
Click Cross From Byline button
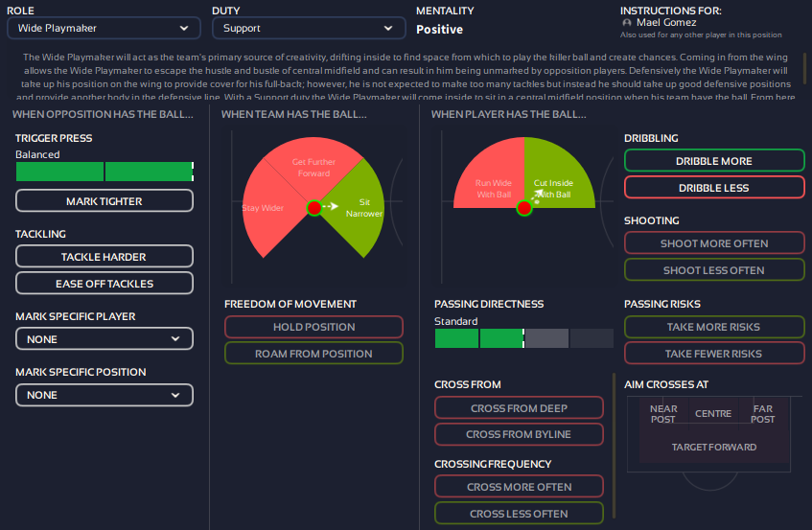point(519,434)
